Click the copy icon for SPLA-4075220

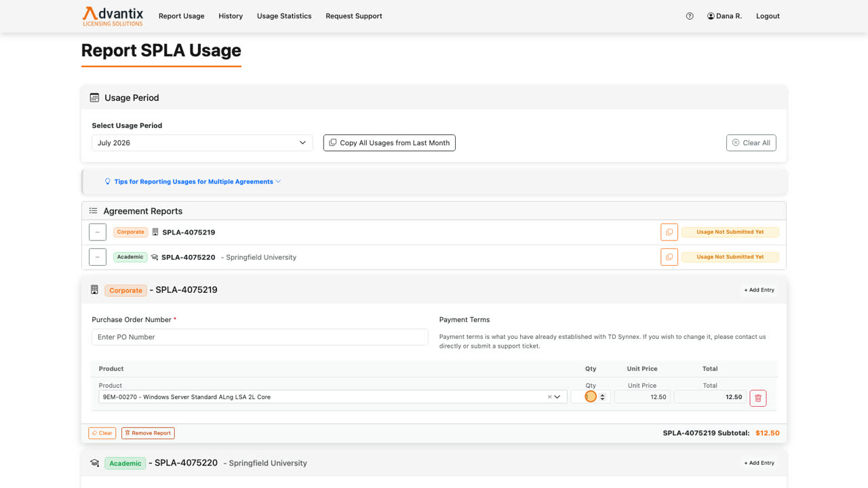(669, 258)
